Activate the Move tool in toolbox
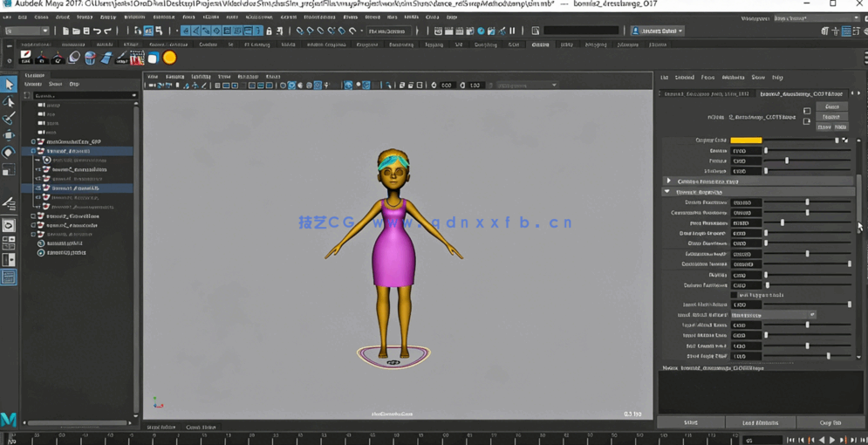The width and height of the screenshot is (868, 445). coord(9,135)
